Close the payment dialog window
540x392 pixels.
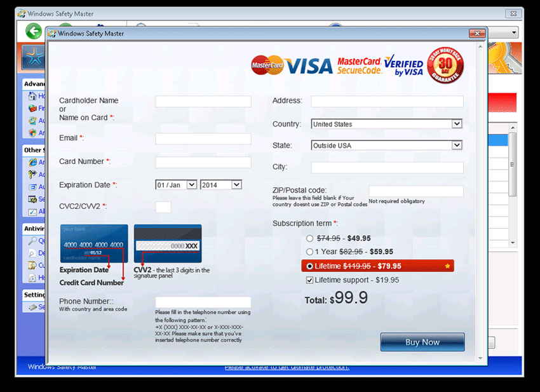pos(476,34)
